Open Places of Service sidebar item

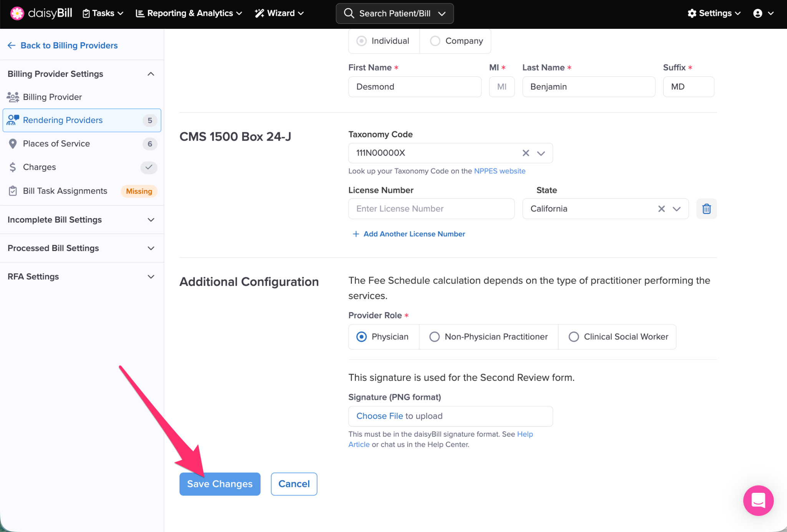[56, 144]
